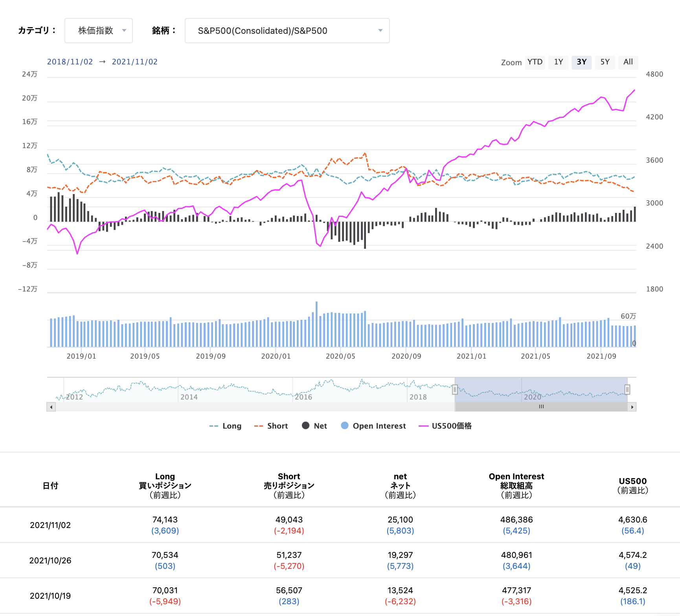
Task: Click the right navigator range handle
Action: pos(627,389)
